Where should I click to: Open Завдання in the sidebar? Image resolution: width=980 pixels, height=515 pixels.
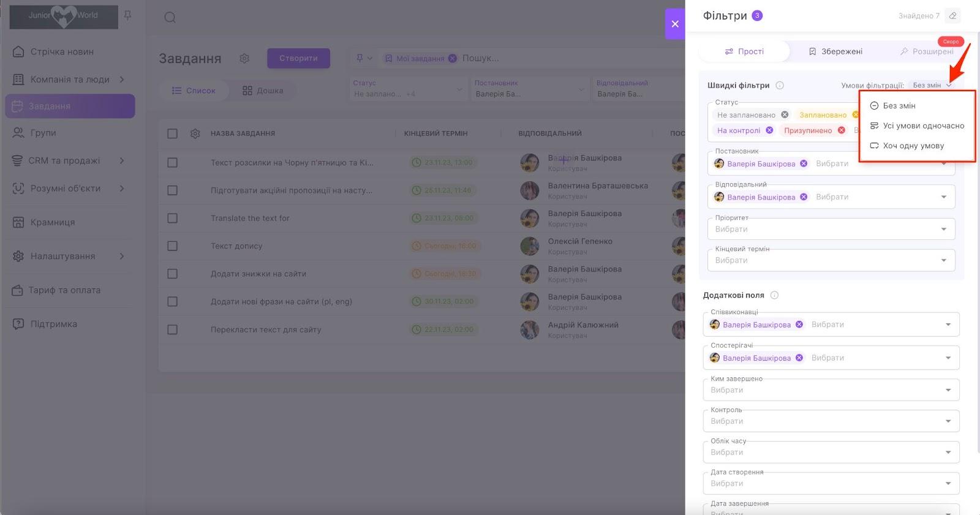[x=70, y=106]
